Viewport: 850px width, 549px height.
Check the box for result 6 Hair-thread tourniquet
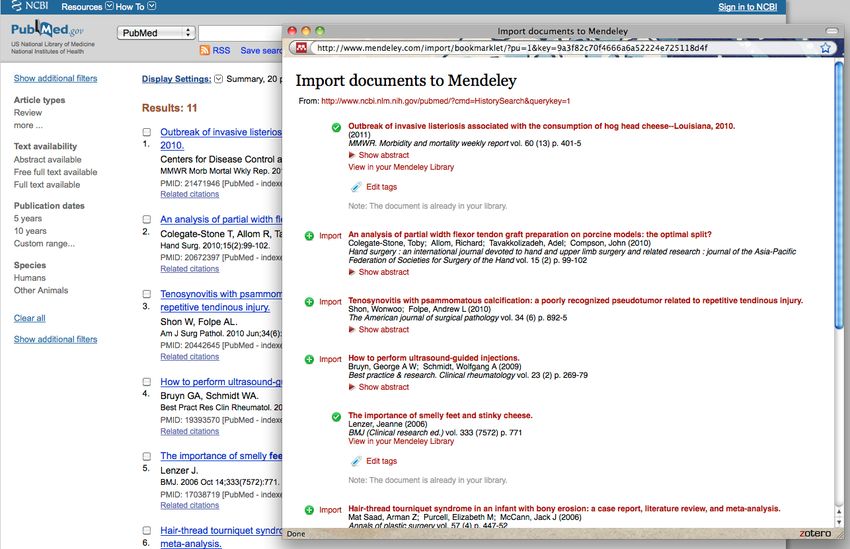[147, 530]
